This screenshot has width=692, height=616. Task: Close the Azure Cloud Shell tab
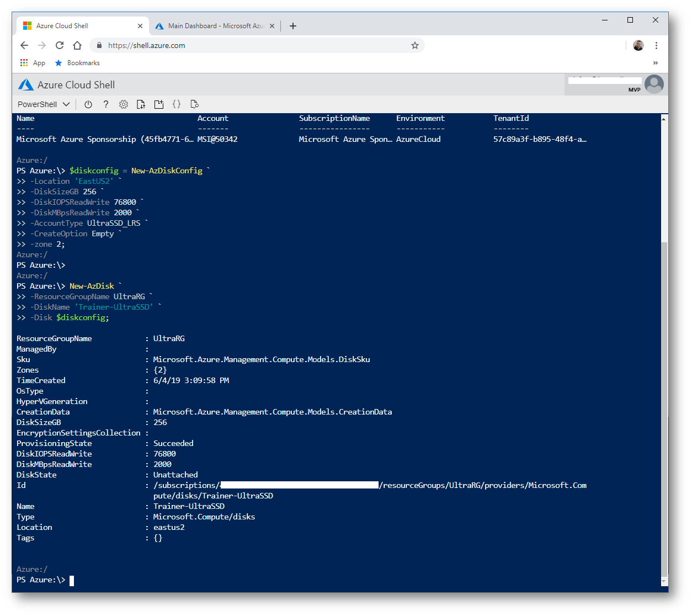point(140,26)
